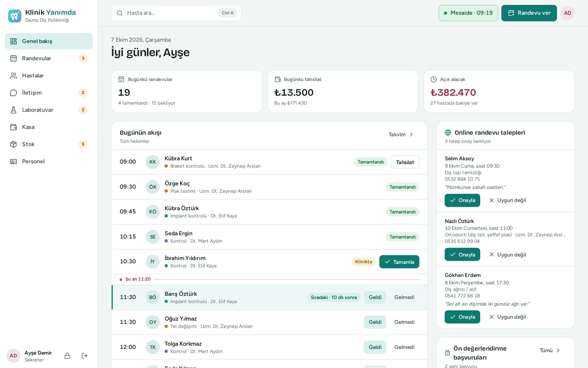The image size is (588, 368).
Task: Click the Klinikte badge for İbrahim Yıldırım
Action: coord(364,262)
